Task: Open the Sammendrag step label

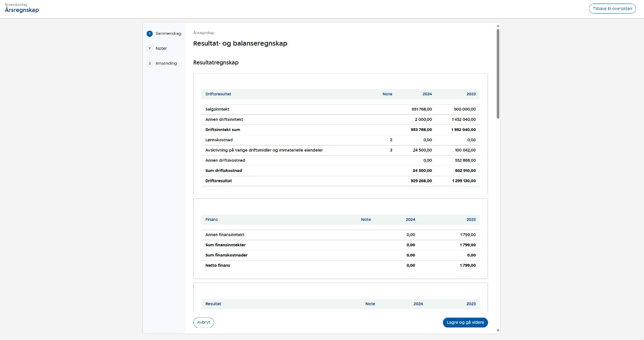Action: 168,34
